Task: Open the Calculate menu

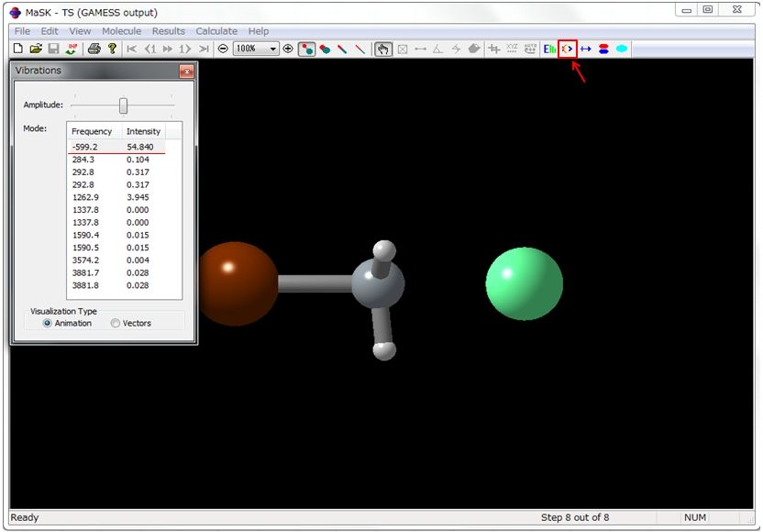Action: (216, 30)
